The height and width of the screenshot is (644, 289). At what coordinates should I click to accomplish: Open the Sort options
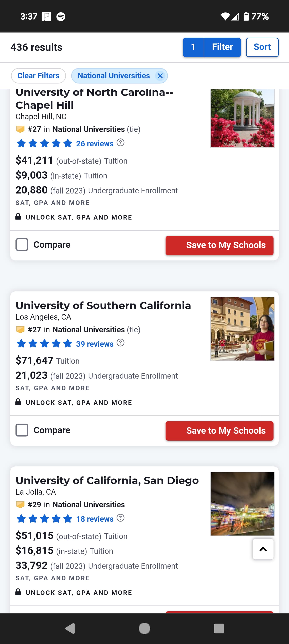[x=262, y=47]
